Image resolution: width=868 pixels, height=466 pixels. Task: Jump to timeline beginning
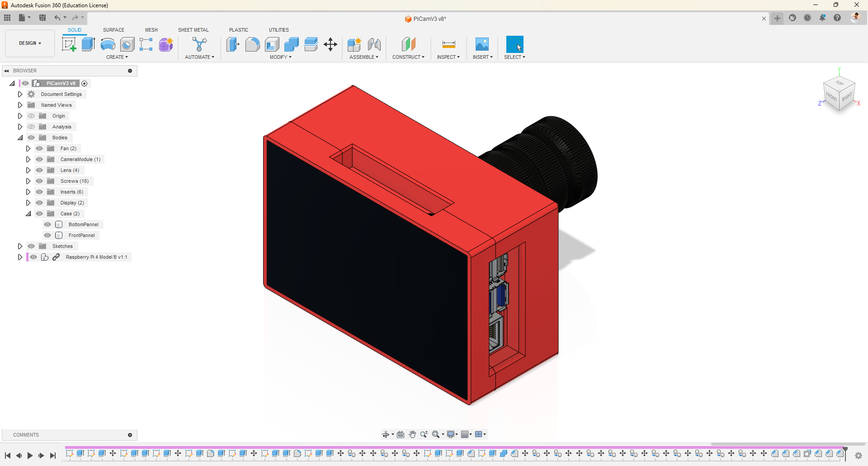8,456
